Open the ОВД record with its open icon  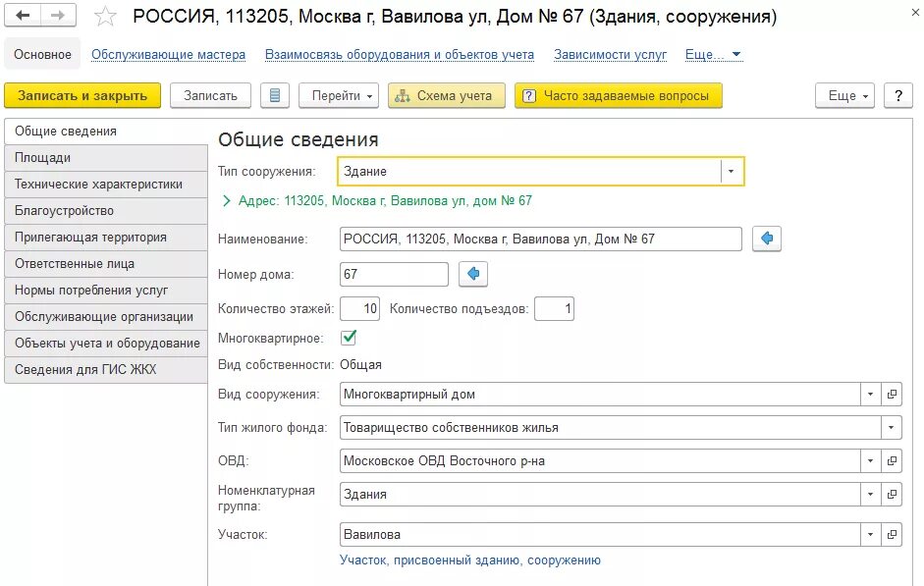point(892,460)
